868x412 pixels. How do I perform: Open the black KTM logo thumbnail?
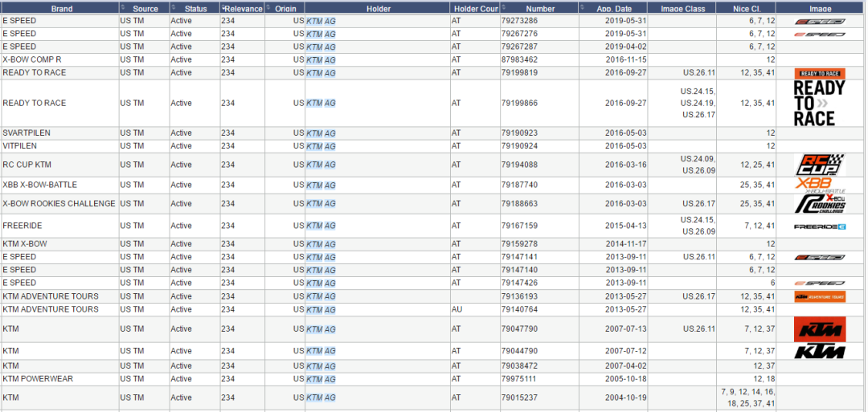pyautogui.click(x=819, y=352)
